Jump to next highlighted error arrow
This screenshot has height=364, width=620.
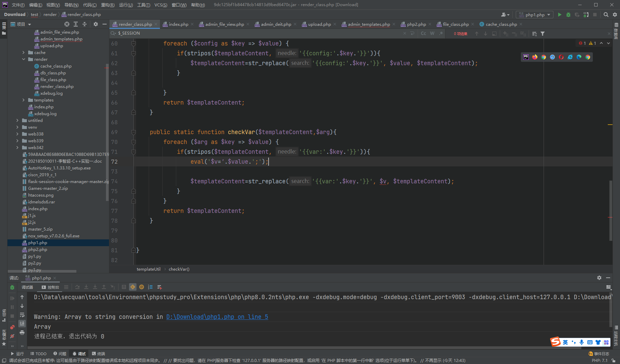coord(608,43)
